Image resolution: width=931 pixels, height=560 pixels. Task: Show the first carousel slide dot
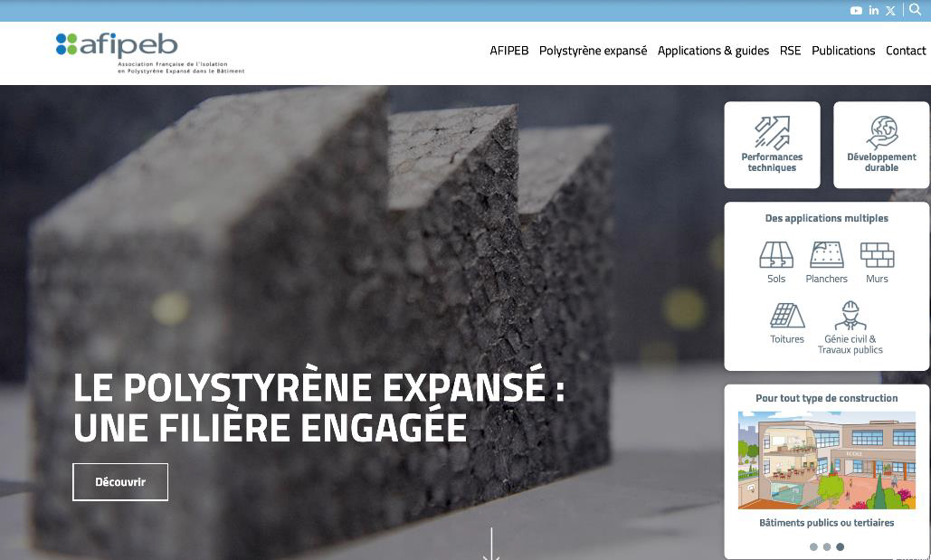click(x=813, y=547)
